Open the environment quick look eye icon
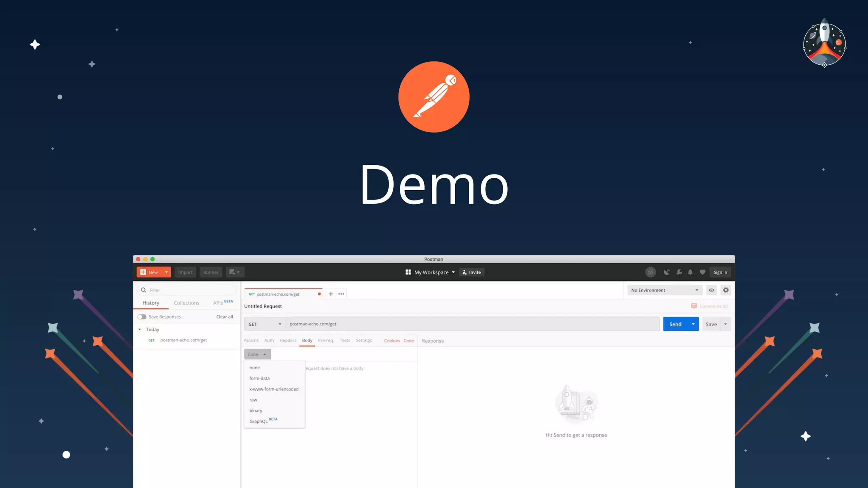 (712, 290)
